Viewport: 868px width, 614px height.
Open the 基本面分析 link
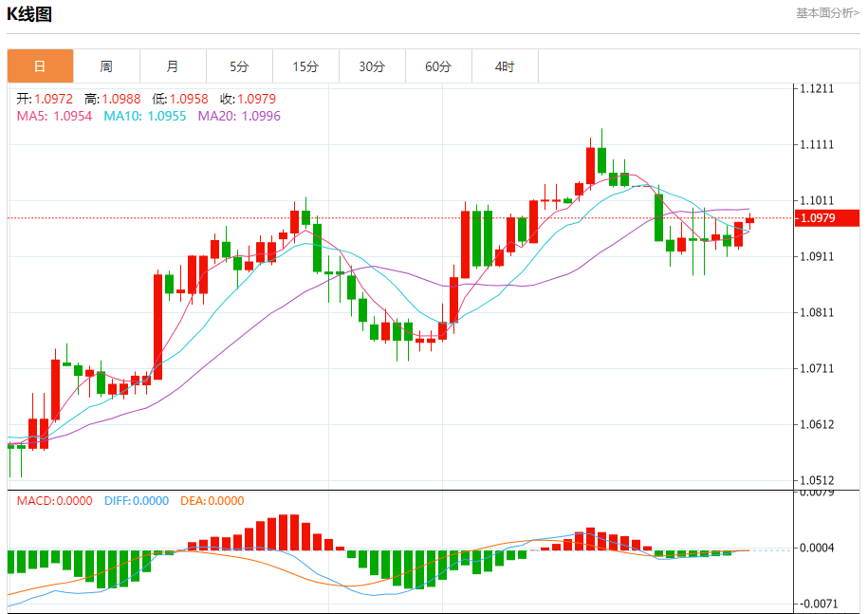[x=827, y=12]
